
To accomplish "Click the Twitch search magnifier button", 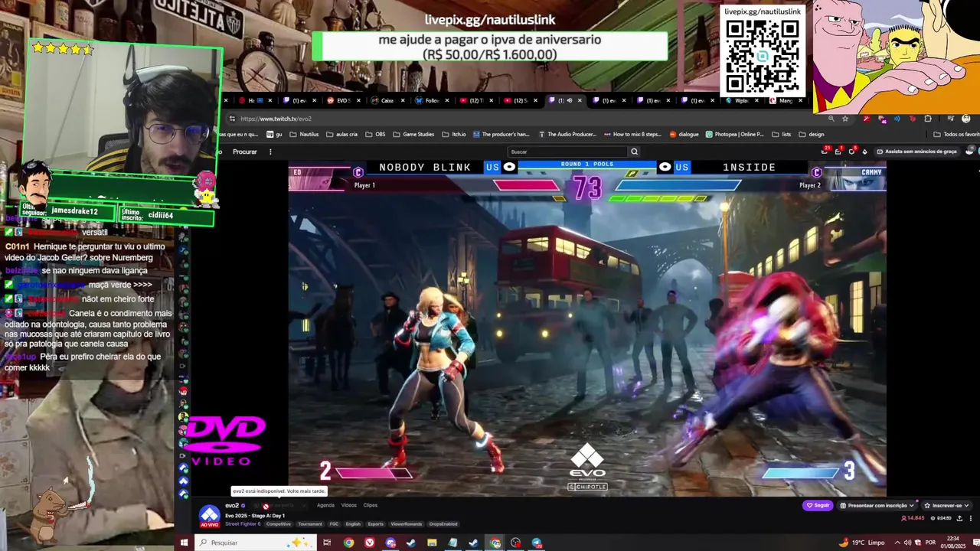I will pyautogui.click(x=634, y=152).
